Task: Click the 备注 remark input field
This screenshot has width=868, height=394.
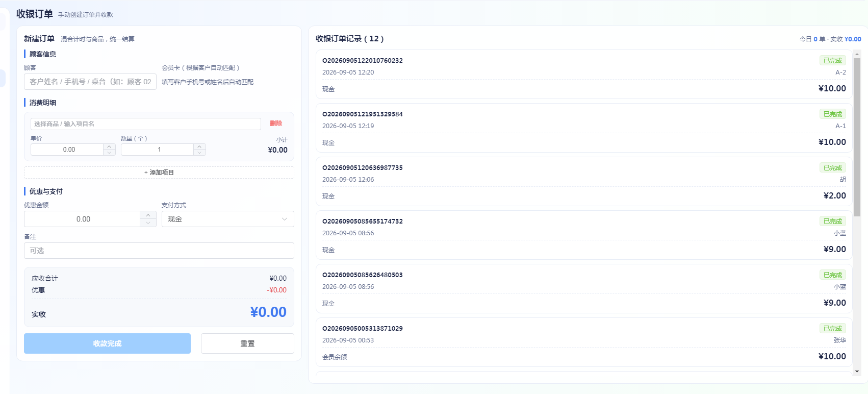Action: pyautogui.click(x=159, y=251)
